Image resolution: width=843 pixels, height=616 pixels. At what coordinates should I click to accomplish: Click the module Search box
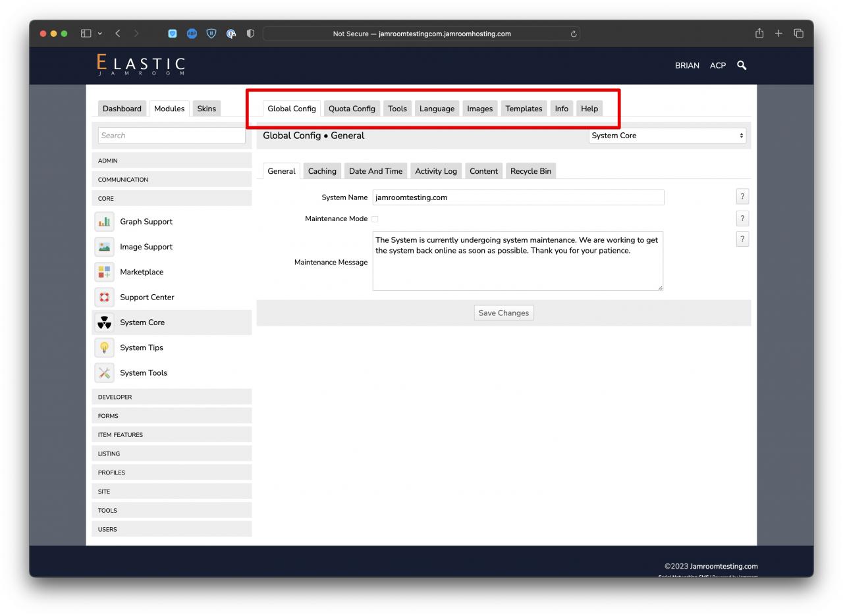[x=171, y=136]
